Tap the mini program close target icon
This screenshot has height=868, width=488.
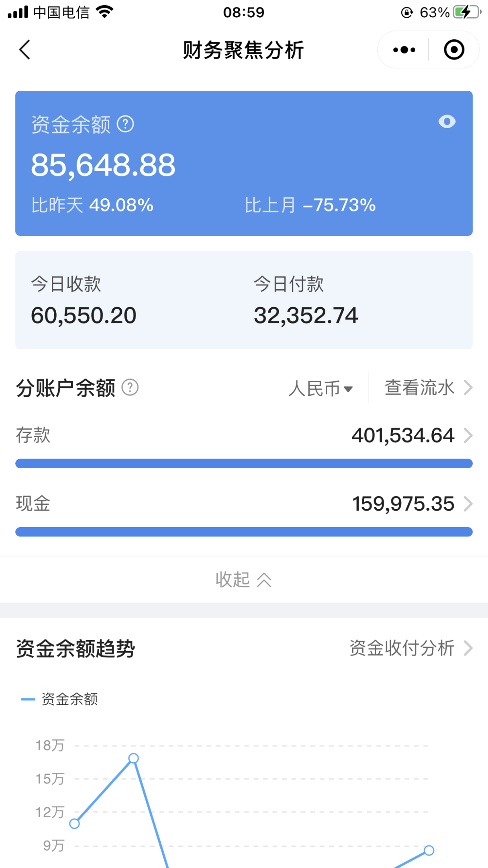454,50
